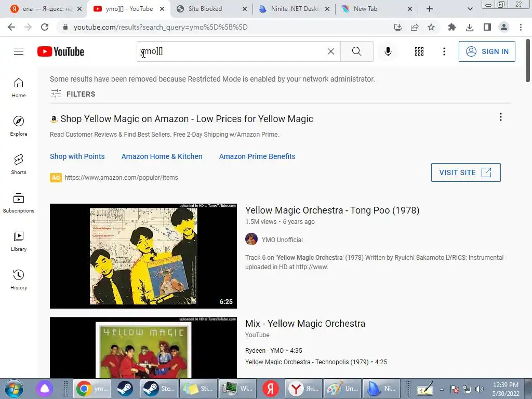This screenshot has width=532, height=399.
Task: Open the Amazon ad three-dot menu
Action: tap(500, 117)
